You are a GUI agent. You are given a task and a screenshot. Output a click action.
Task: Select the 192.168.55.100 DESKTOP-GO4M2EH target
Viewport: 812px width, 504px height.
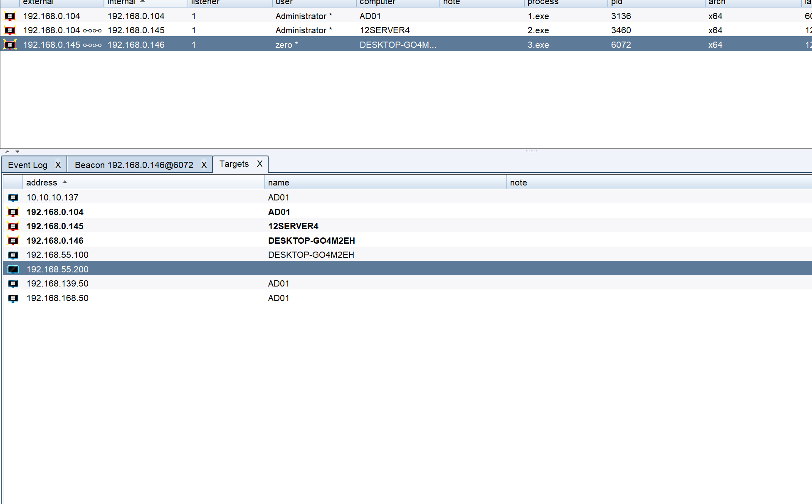click(58, 255)
